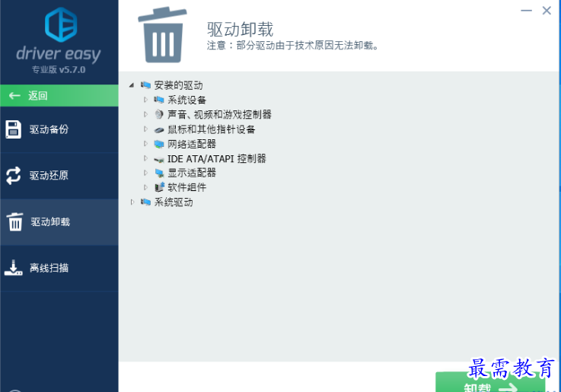Image resolution: width=561 pixels, height=392 pixels.
Task: Click the 系统驱动 folder icon
Action: click(145, 202)
